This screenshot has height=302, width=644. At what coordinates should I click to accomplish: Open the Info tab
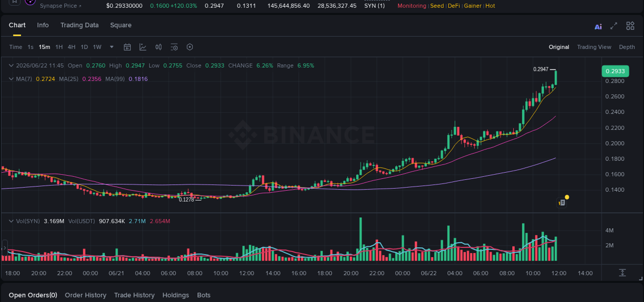(x=43, y=25)
